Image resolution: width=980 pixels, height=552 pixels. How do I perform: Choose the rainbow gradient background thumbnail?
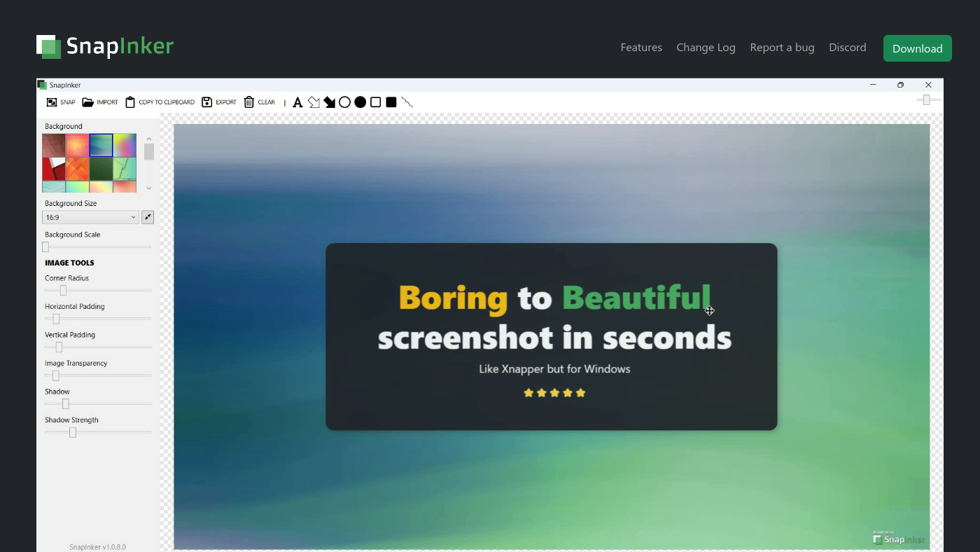(x=125, y=146)
